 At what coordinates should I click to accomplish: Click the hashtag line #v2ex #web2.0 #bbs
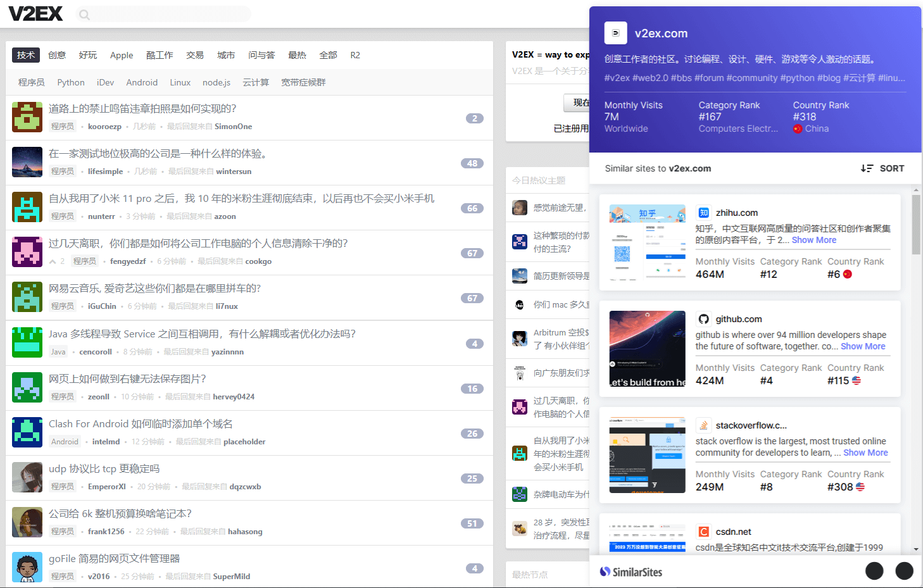point(755,78)
